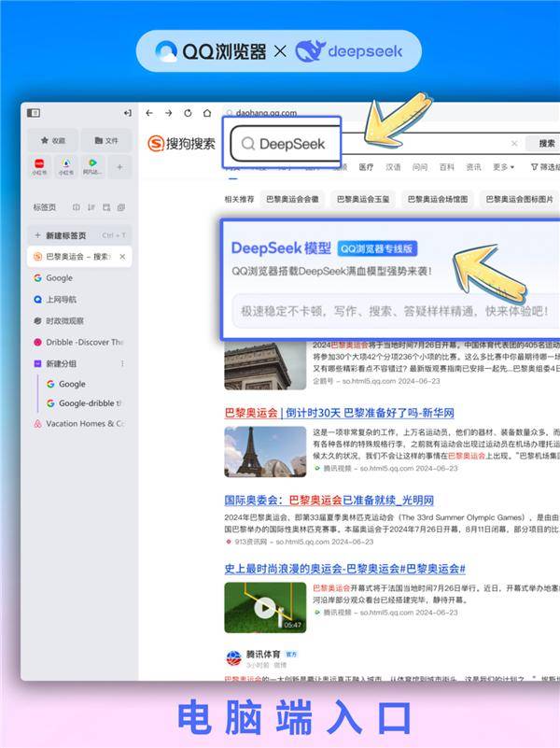Open the DeepSeek 模型 heading link

(x=281, y=248)
